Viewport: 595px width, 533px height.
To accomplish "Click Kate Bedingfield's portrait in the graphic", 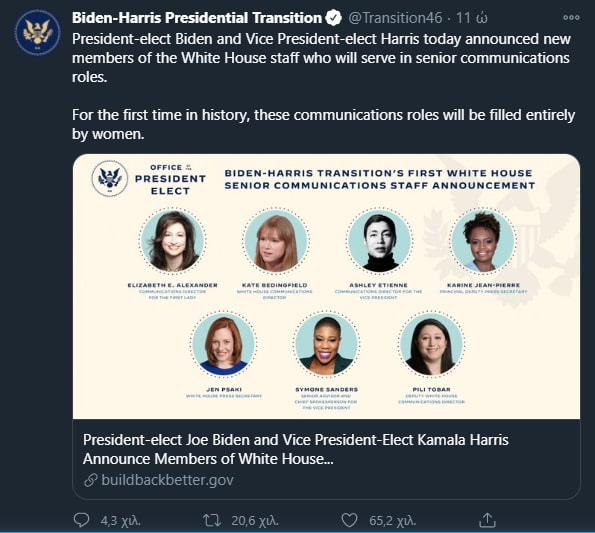I will click(276, 241).
